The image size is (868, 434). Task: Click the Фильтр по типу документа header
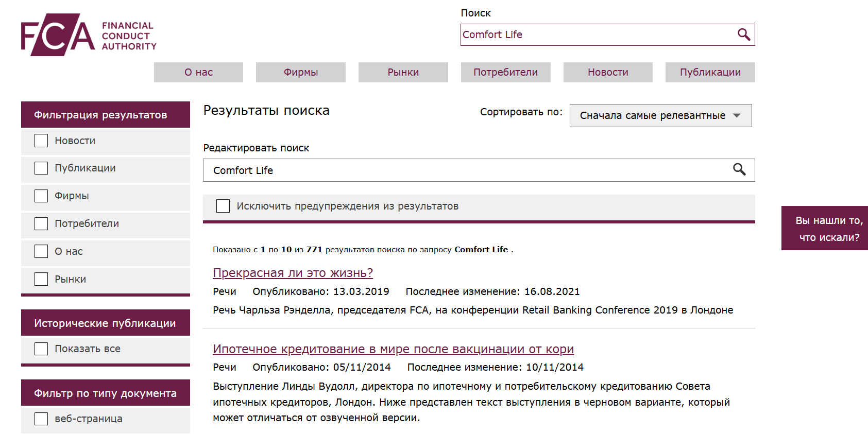[x=106, y=393]
